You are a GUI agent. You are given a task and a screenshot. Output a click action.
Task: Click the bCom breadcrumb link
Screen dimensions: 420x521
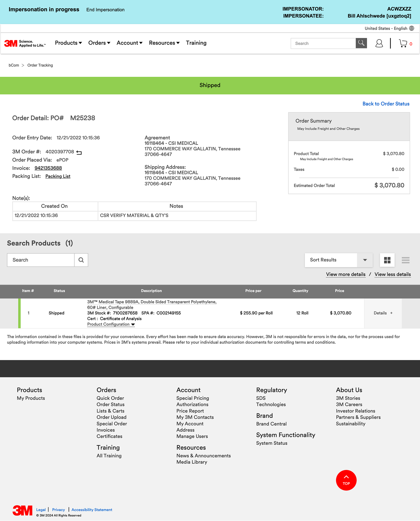pos(14,65)
